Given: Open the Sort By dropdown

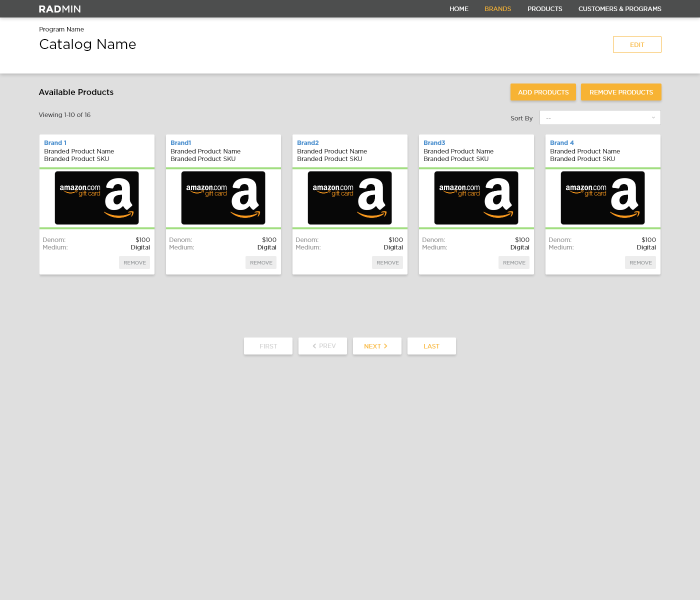Looking at the screenshot, I should tap(599, 117).
